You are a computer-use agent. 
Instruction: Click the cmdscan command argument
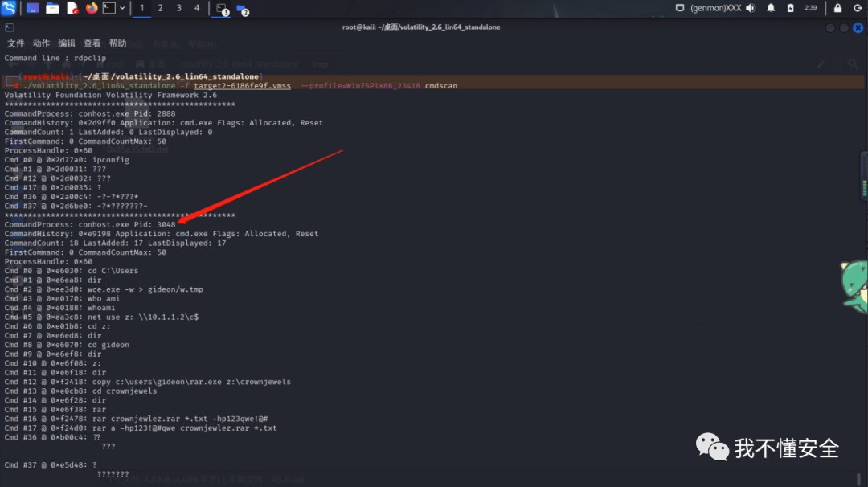(441, 86)
